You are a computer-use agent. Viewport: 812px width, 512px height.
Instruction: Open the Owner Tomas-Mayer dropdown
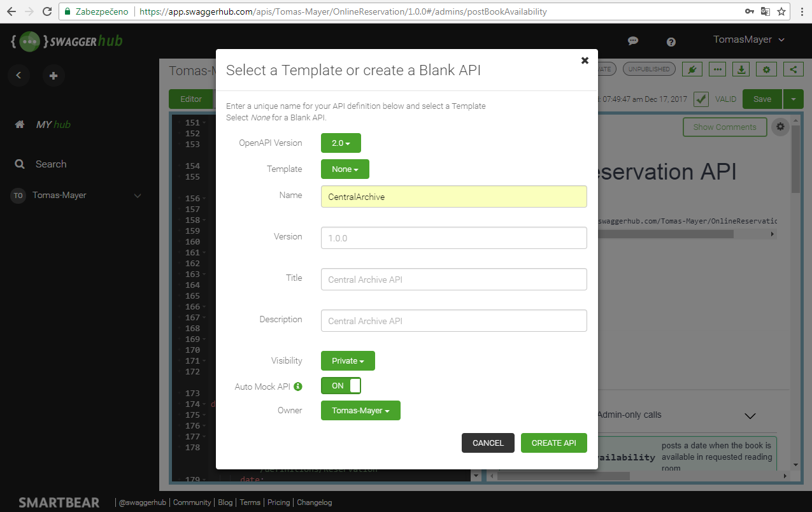360,411
